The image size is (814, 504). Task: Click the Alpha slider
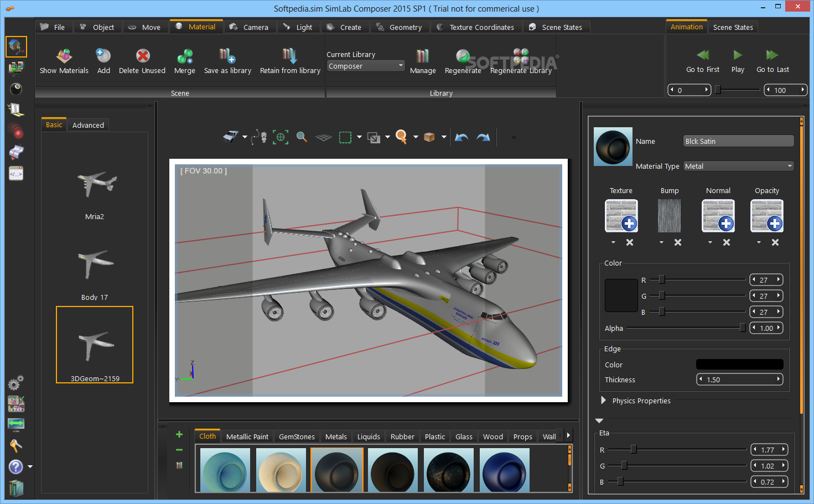[x=686, y=328]
